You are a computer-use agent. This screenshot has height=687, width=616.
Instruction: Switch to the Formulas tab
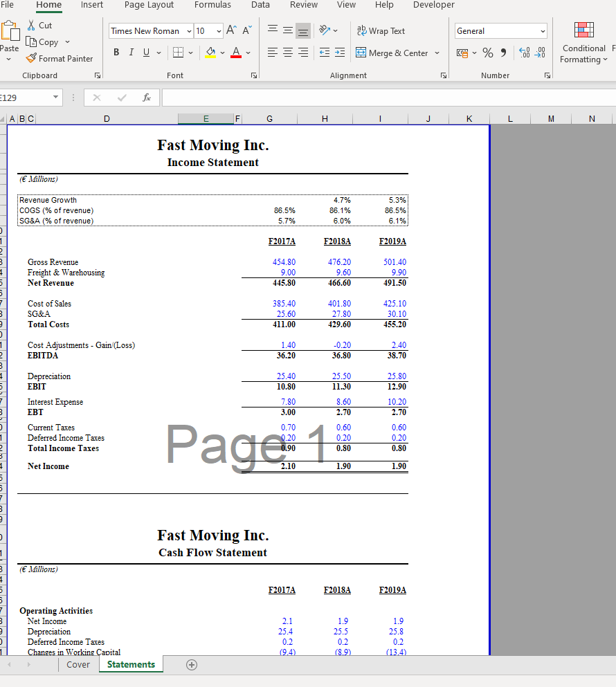(212, 5)
